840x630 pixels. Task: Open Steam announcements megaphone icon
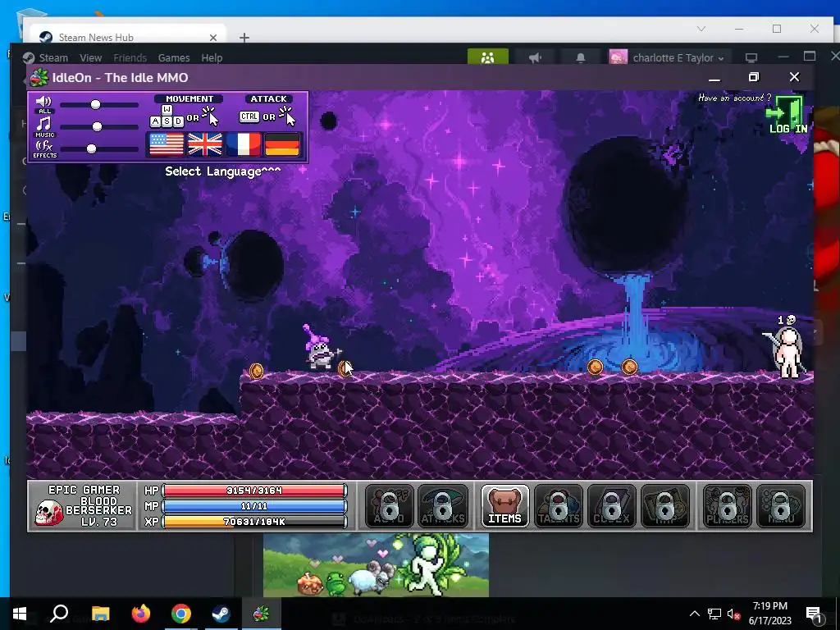535,58
